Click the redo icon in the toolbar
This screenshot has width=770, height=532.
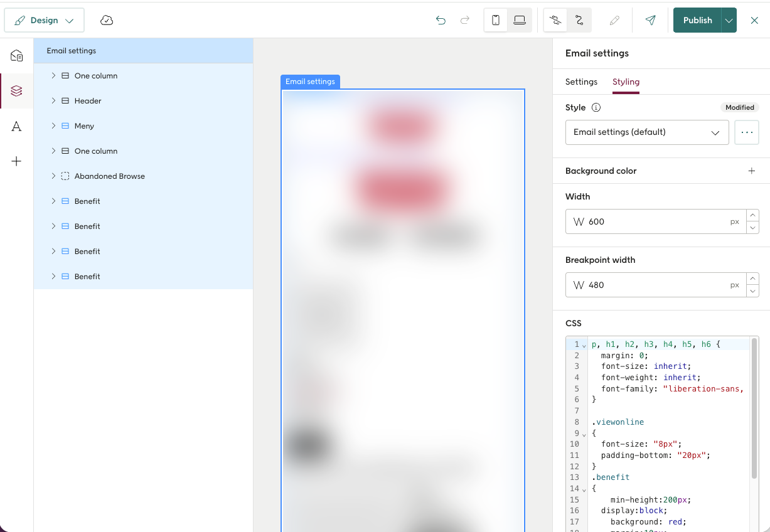[464, 20]
